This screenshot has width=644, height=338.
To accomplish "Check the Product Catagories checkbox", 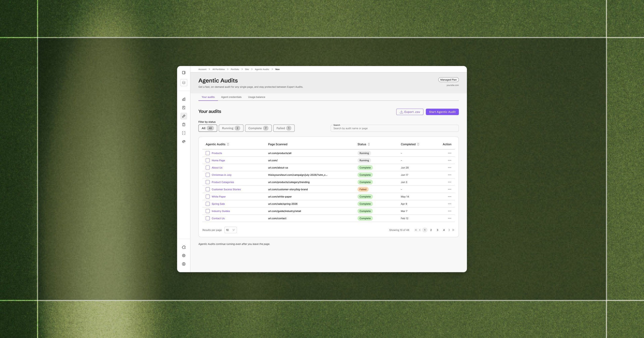I will pyautogui.click(x=207, y=182).
